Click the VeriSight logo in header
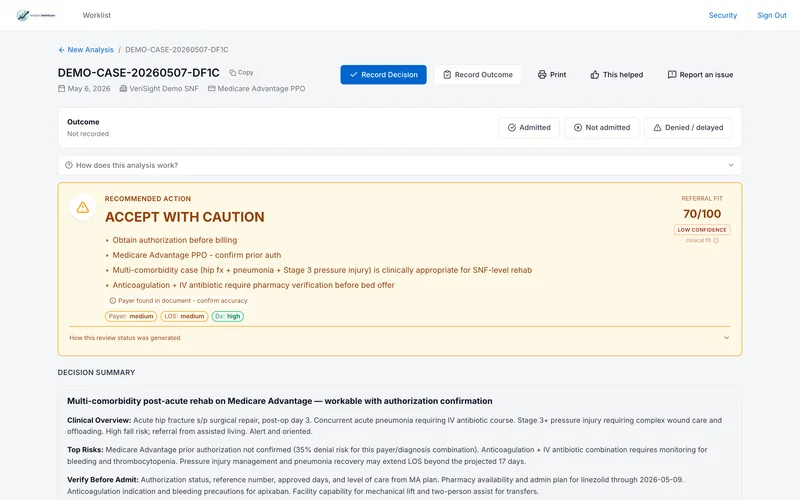The height and width of the screenshot is (500, 800). point(36,15)
